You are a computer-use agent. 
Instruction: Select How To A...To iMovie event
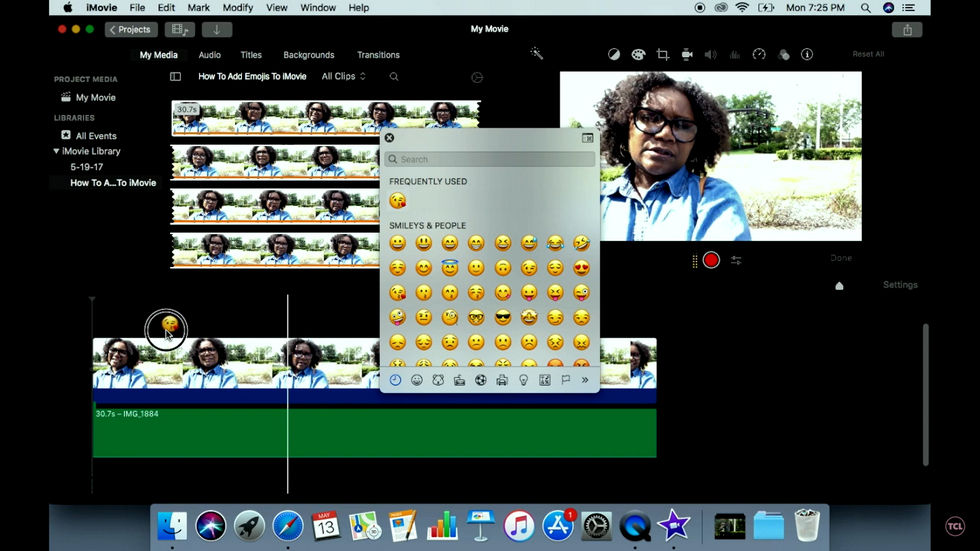112,183
